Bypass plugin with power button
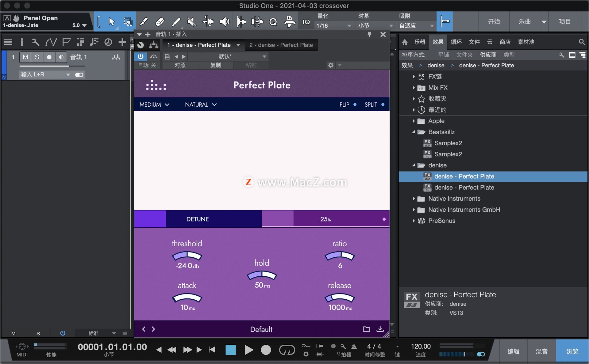 click(141, 56)
